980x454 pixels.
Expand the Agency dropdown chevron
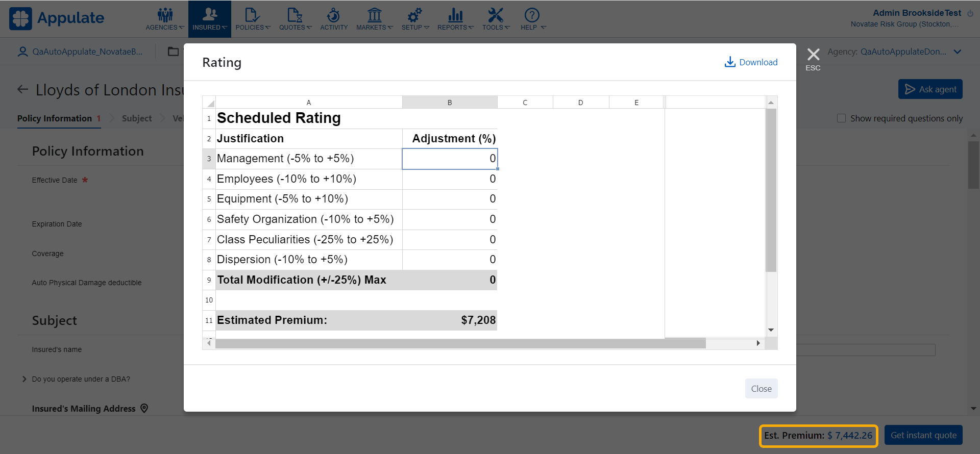point(958,52)
